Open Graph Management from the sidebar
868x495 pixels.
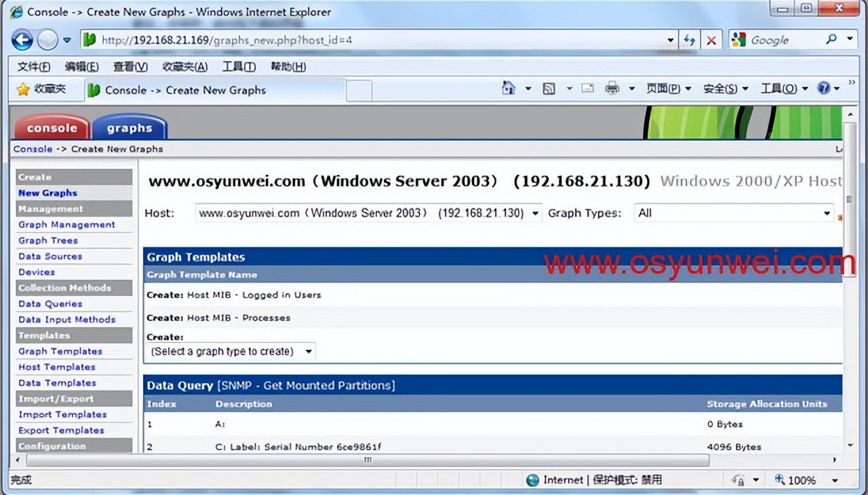pos(66,224)
